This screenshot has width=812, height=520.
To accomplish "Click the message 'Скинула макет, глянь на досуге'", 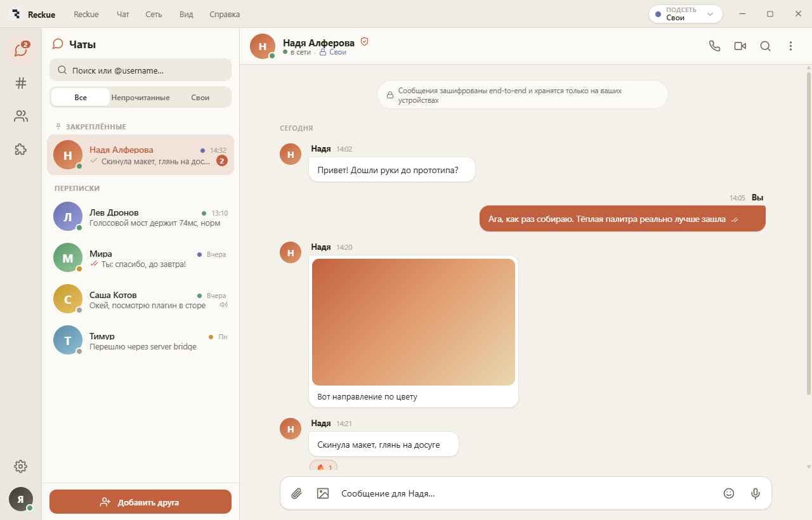I will pyautogui.click(x=383, y=445).
